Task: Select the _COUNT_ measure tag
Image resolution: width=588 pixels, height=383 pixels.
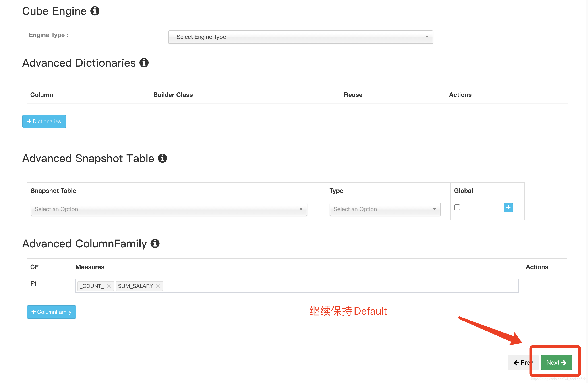Action: pyautogui.click(x=92, y=286)
